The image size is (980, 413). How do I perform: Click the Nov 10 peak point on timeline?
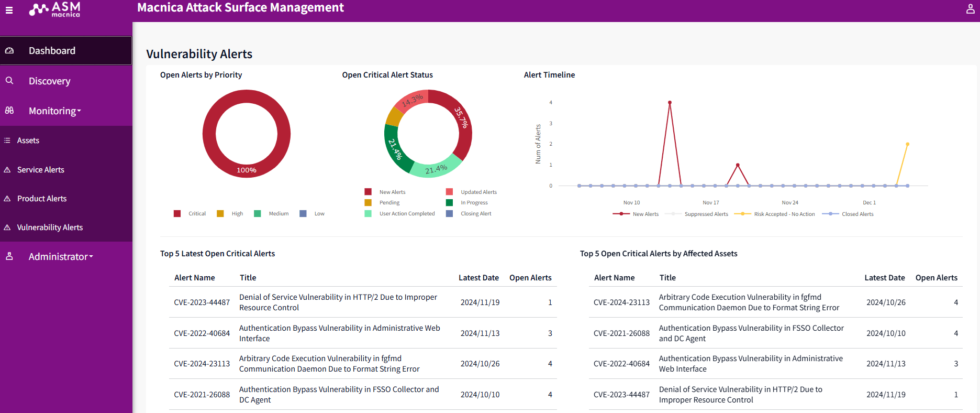point(670,103)
